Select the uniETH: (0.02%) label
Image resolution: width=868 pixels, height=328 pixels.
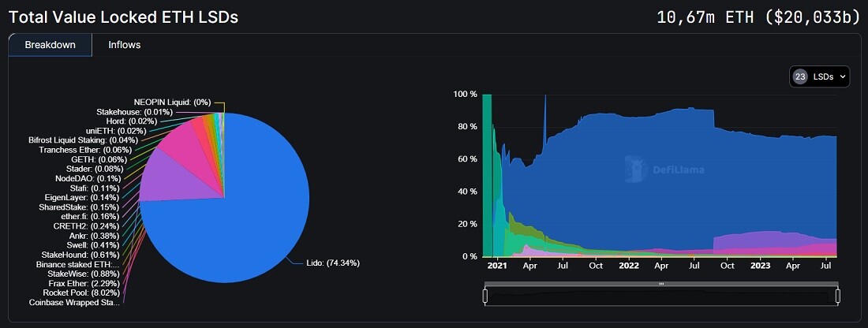click(x=116, y=131)
